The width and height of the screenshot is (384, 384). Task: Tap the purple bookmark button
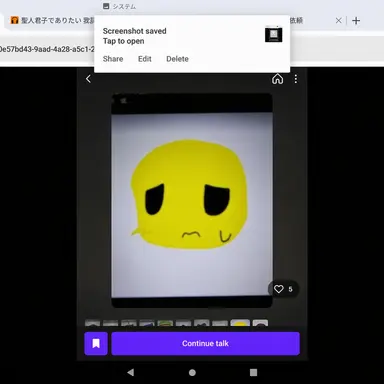(96, 343)
